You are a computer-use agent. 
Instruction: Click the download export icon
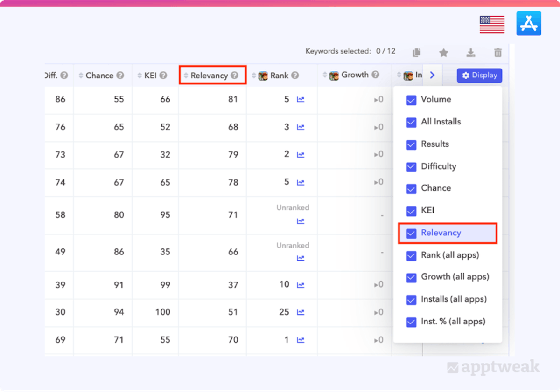[471, 53]
